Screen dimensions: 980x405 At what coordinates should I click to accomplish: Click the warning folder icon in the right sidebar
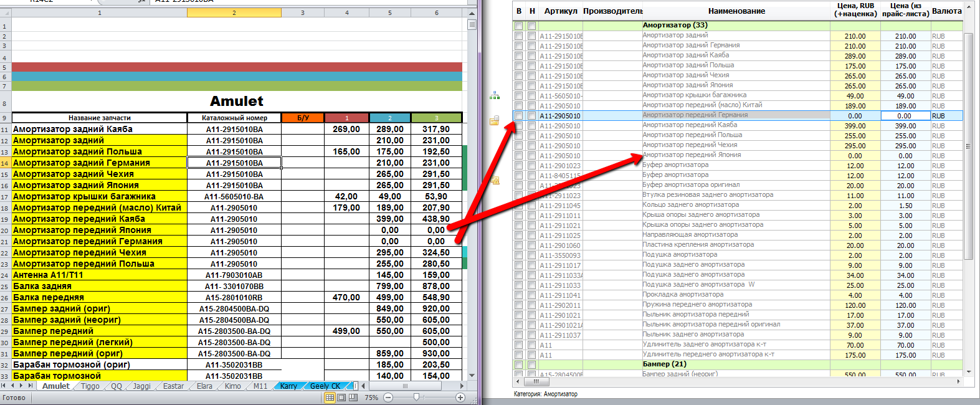[495, 180]
